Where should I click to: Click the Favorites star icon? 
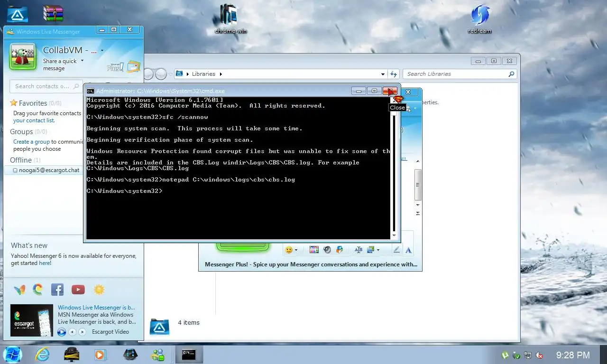[14, 103]
